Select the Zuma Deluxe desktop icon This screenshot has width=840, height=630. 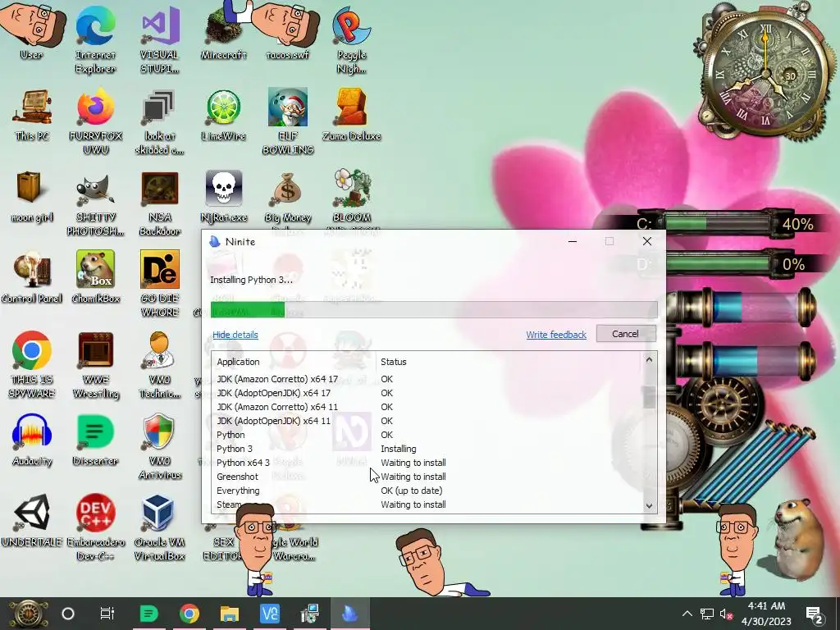[x=351, y=115]
